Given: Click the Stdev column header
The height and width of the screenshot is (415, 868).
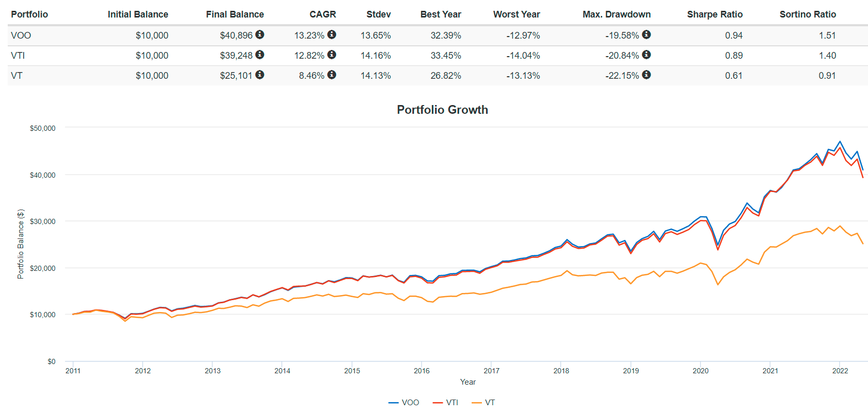Looking at the screenshot, I should [378, 14].
